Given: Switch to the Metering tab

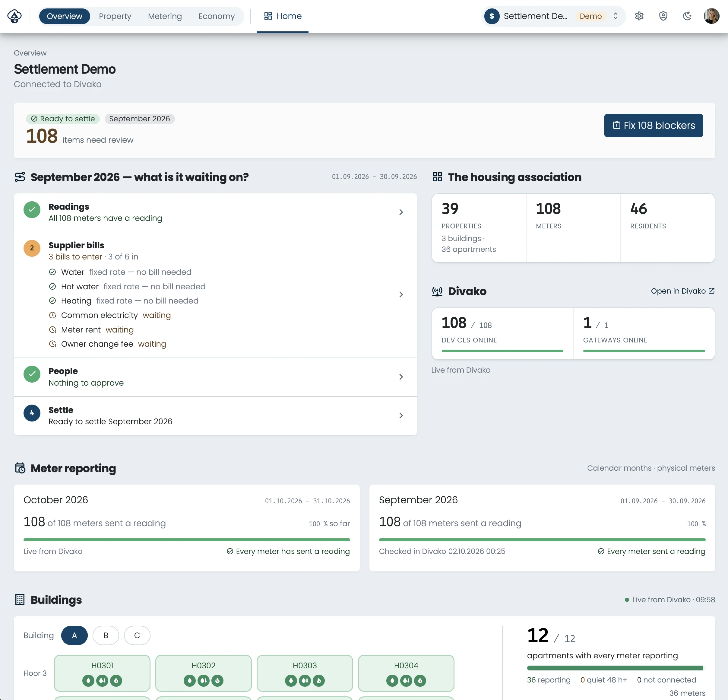Looking at the screenshot, I should coord(165,16).
